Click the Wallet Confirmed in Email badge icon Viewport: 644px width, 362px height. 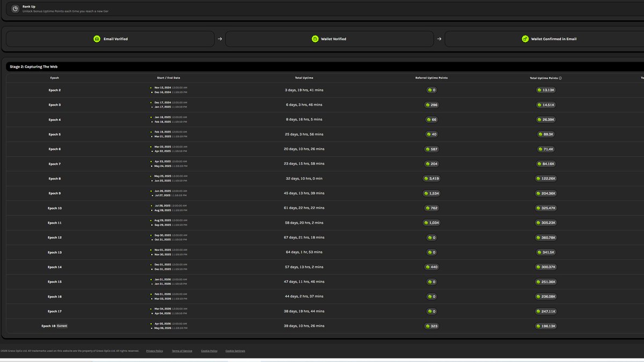(x=525, y=39)
